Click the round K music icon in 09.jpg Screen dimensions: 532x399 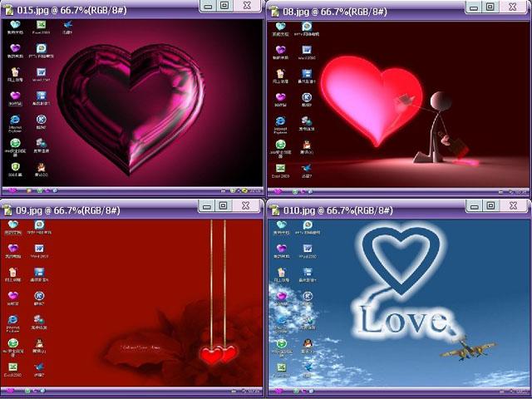pos(39,296)
